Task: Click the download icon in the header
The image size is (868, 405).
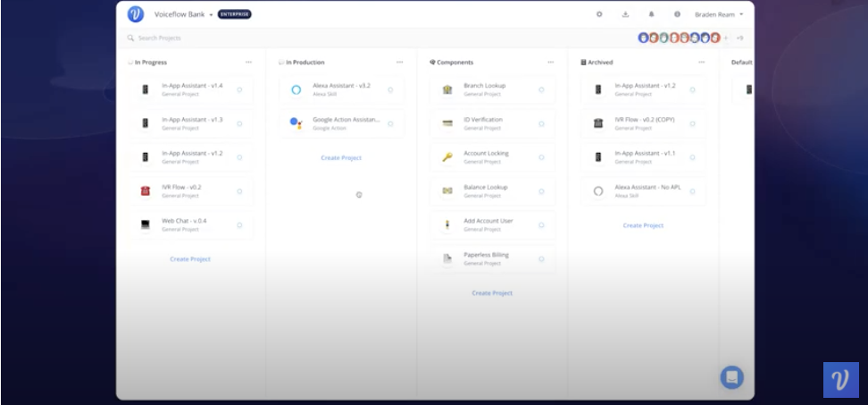Action: [625, 14]
